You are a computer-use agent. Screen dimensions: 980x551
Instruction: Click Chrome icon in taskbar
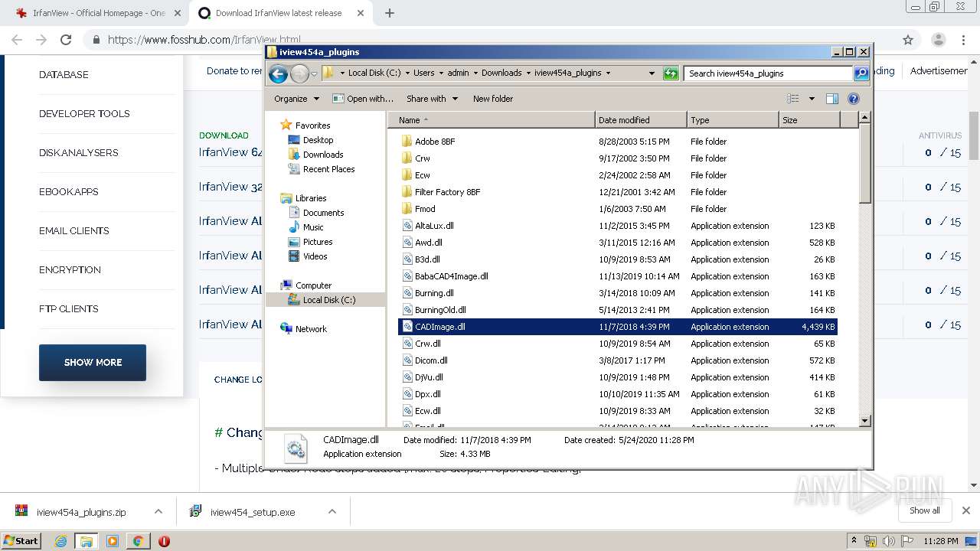coord(138,541)
